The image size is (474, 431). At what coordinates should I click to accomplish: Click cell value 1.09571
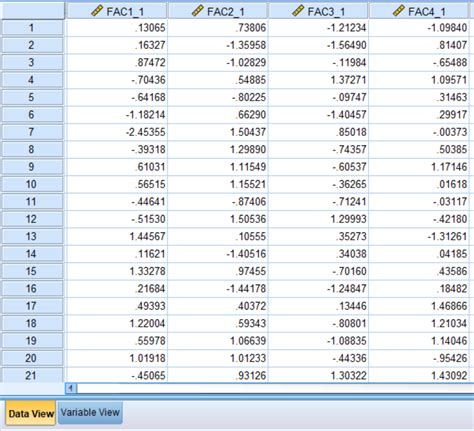419,80
